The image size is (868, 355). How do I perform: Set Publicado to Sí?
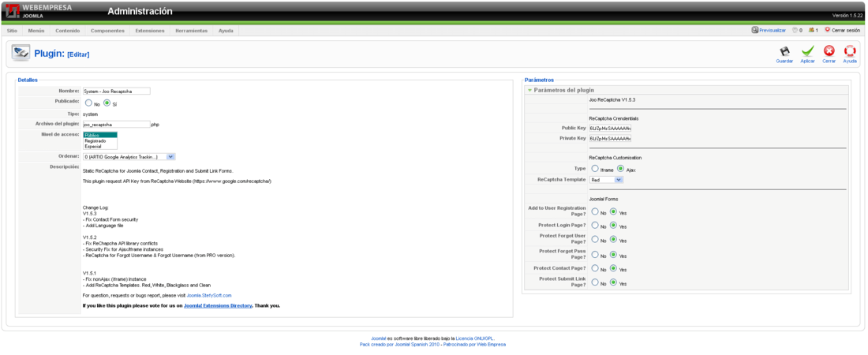pyautogui.click(x=107, y=103)
